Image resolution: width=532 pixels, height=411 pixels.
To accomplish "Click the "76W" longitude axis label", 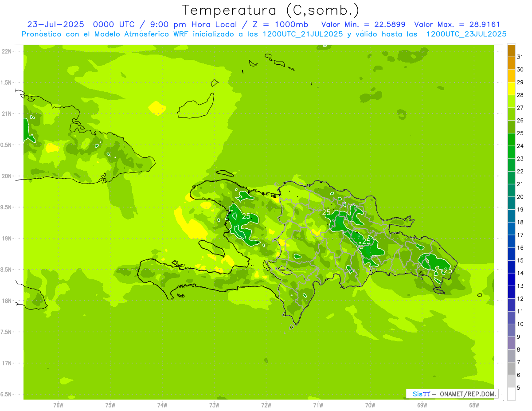I will [58, 405].
